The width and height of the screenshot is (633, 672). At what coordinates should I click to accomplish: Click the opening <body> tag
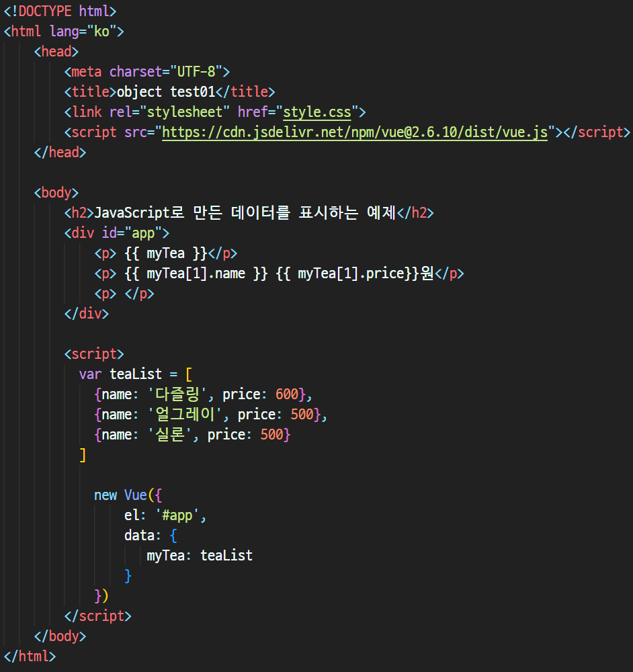click(x=56, y=192)
